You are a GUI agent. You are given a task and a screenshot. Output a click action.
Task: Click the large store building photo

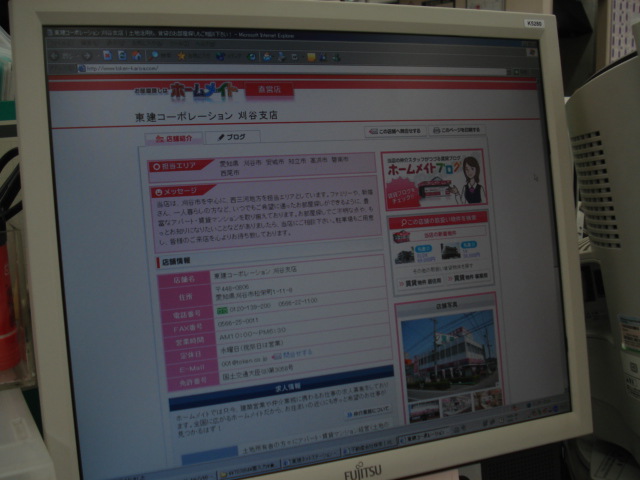450,355
